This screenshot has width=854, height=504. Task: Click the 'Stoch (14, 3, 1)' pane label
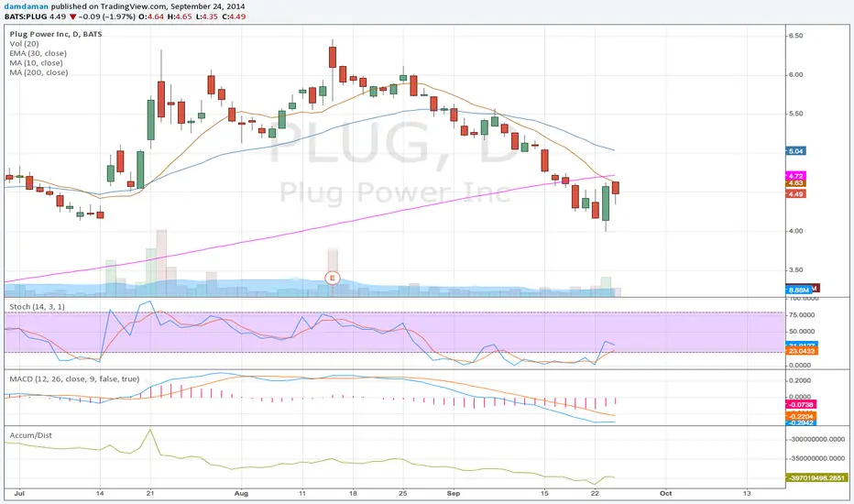pos(37,307)
